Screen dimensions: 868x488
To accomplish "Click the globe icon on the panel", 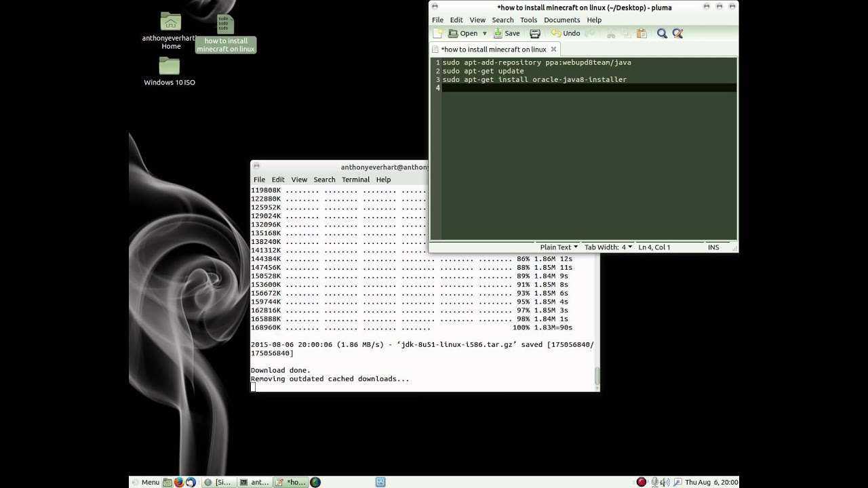I will [x=315, y=483].
